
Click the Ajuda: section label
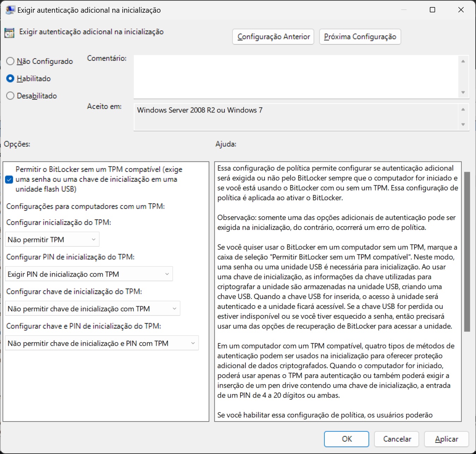coord(226,144)
